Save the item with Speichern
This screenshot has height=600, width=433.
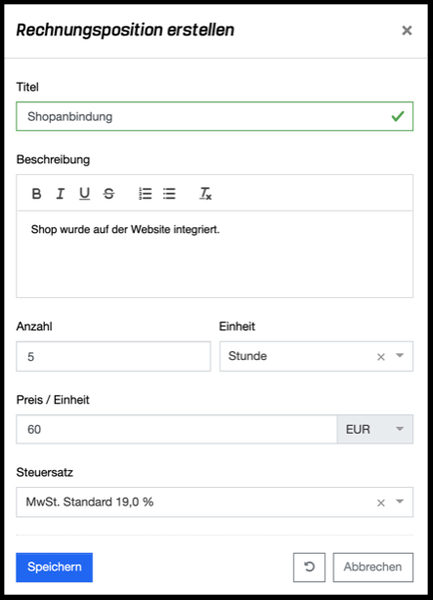tap(54, 567)
